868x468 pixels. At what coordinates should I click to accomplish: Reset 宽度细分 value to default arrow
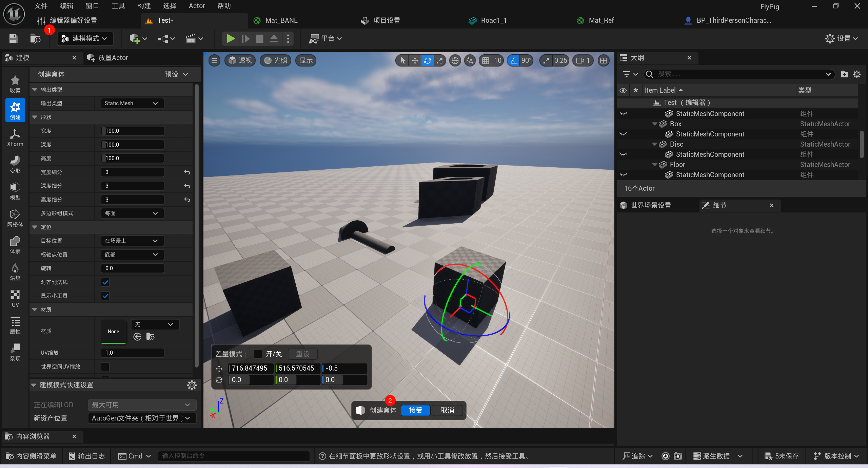click(187, 172)
